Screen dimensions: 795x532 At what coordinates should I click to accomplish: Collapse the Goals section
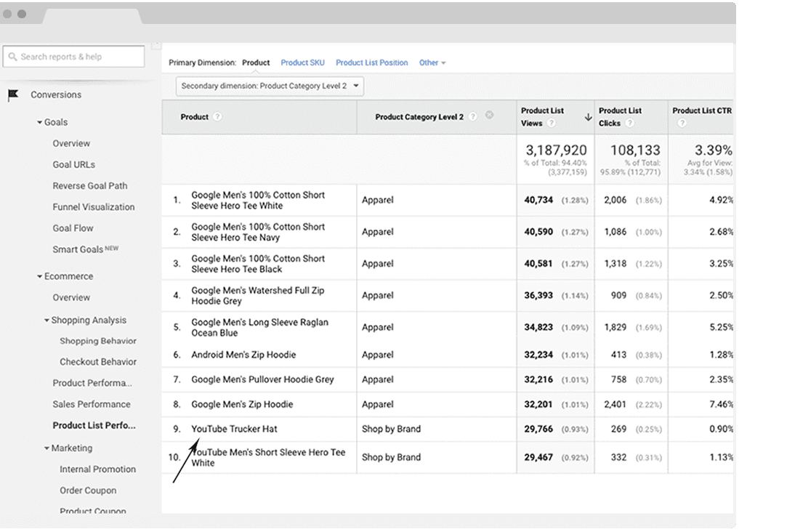click(39, 122)
